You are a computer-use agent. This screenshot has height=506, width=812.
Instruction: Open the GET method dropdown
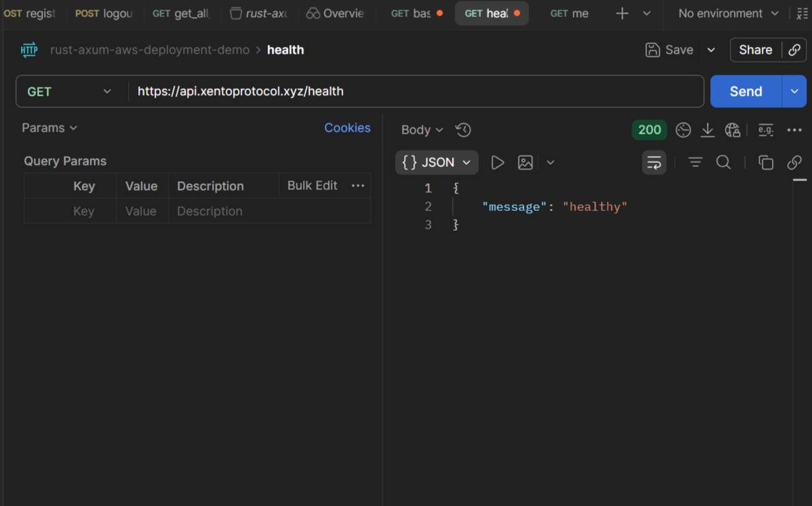coord(69,92)
